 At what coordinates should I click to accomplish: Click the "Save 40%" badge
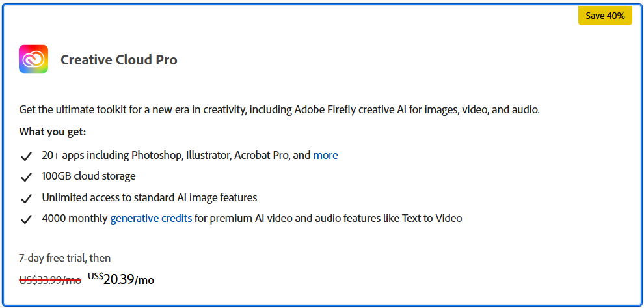click(x=605, y=16)
